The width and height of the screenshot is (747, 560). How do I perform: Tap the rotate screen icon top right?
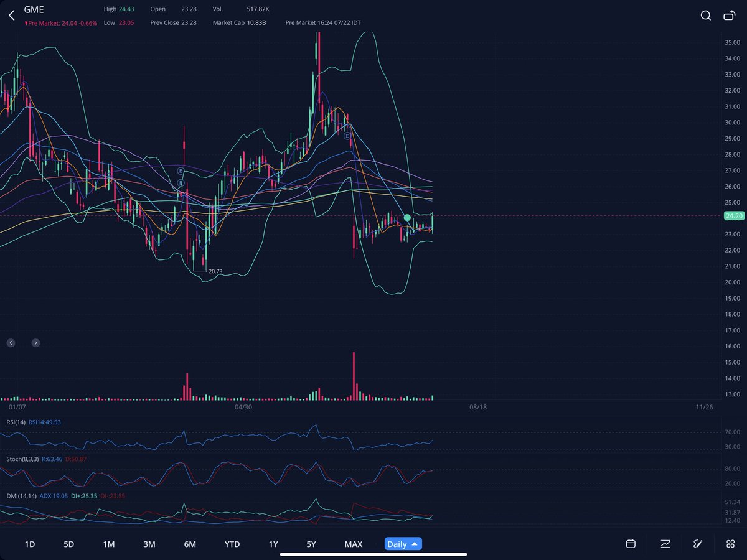[x=729, y=16]
